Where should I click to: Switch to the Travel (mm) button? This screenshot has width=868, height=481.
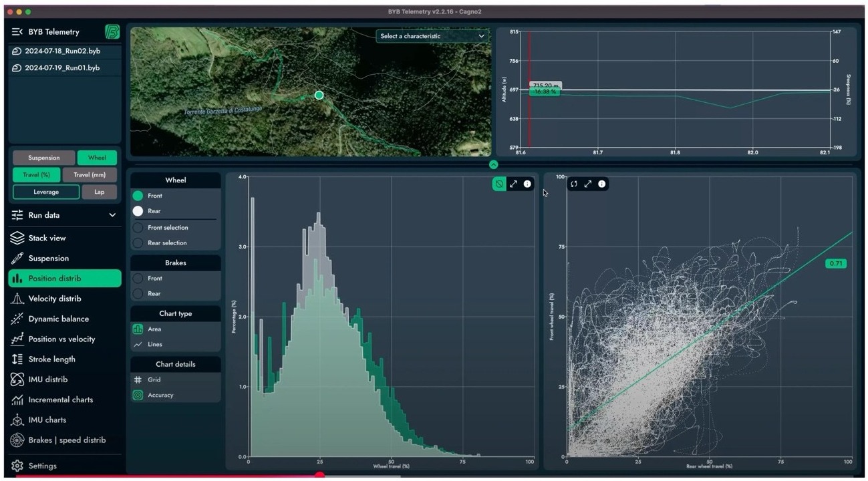90,175
